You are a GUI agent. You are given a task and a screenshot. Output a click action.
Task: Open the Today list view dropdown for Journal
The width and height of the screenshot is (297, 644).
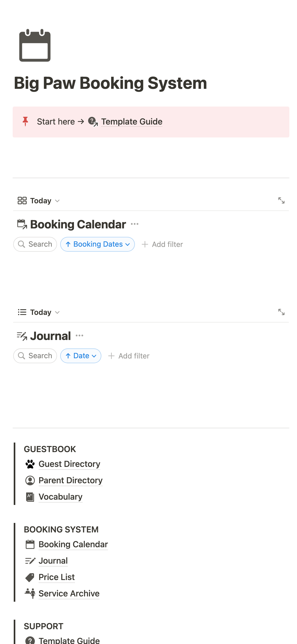click(x=39, y=312)
